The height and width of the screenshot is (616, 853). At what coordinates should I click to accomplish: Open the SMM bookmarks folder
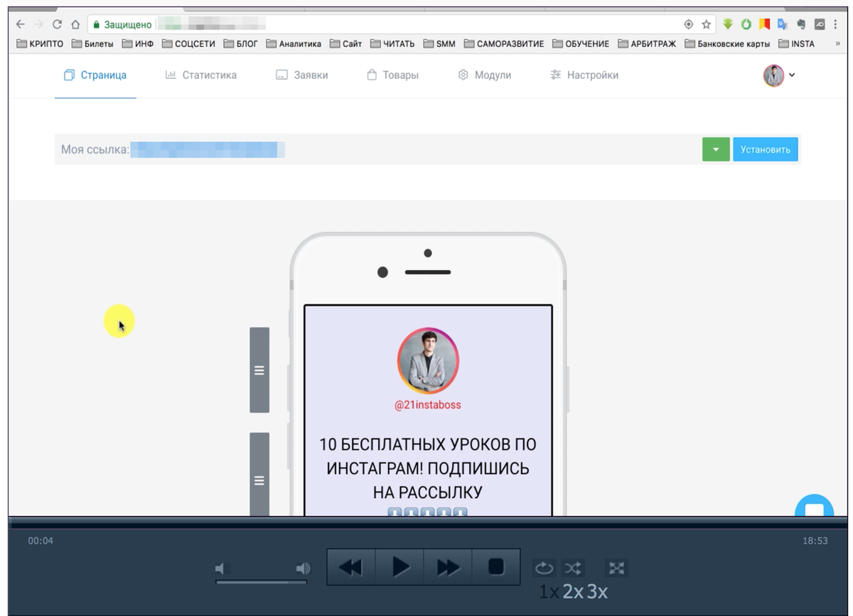[x=439, y=43]
